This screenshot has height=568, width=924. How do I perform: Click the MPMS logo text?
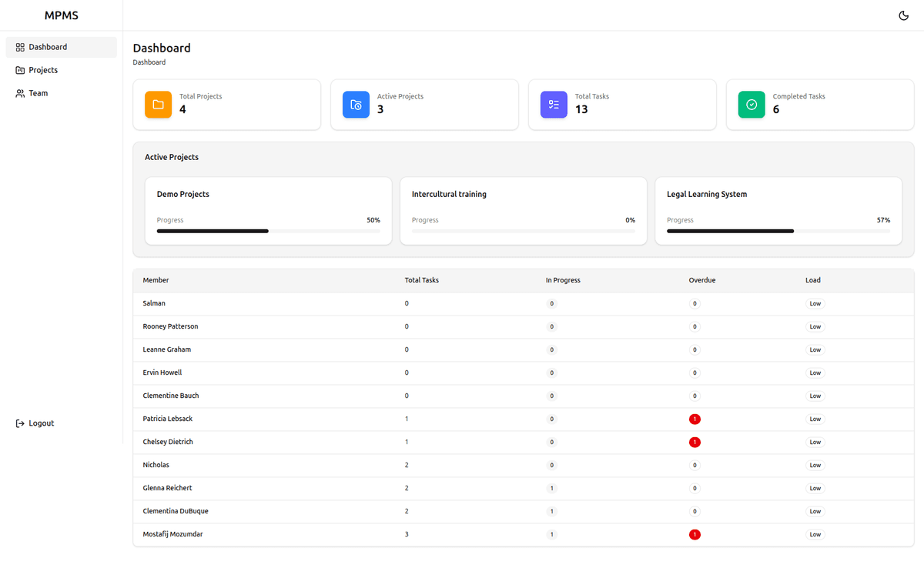[62, 15]
